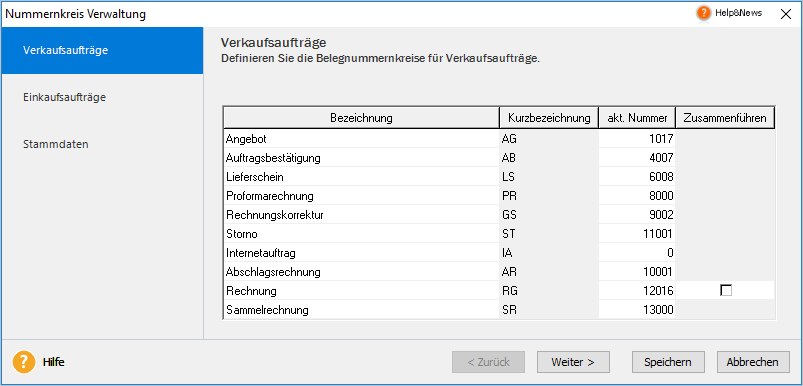
Task: Click the Abbrechen button
Action: 753,362
